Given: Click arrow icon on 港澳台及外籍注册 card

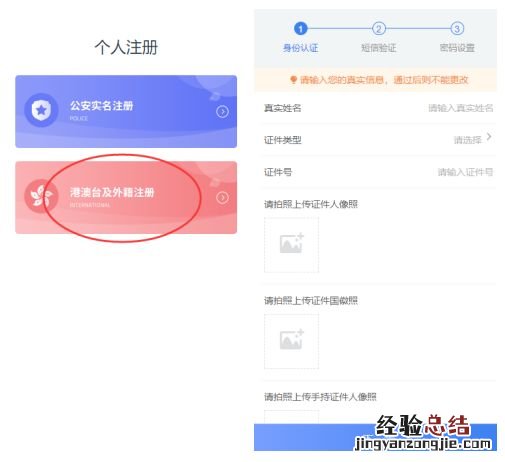Looking at the screenshot, I should [x=222, y=198].
